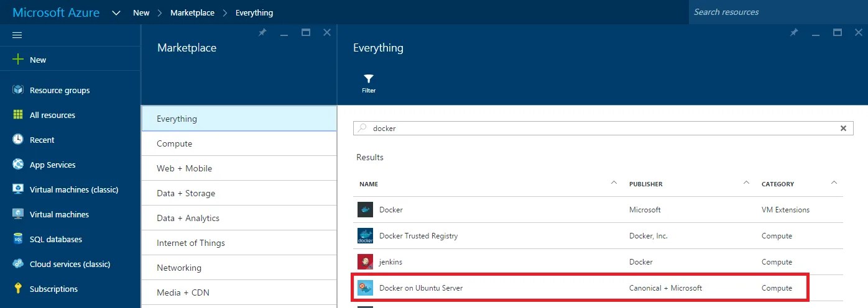Screen dimensions: 868x308
Task: Click the green plus New icon
Action: 18,60
